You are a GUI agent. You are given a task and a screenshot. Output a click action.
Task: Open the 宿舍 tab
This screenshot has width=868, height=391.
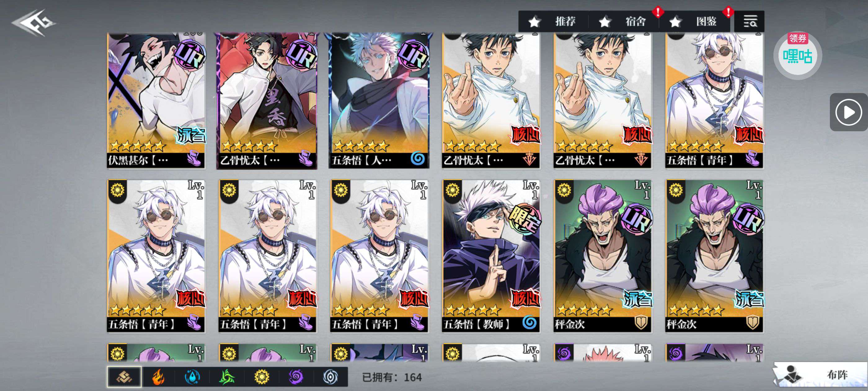click(x=623, y=22)
